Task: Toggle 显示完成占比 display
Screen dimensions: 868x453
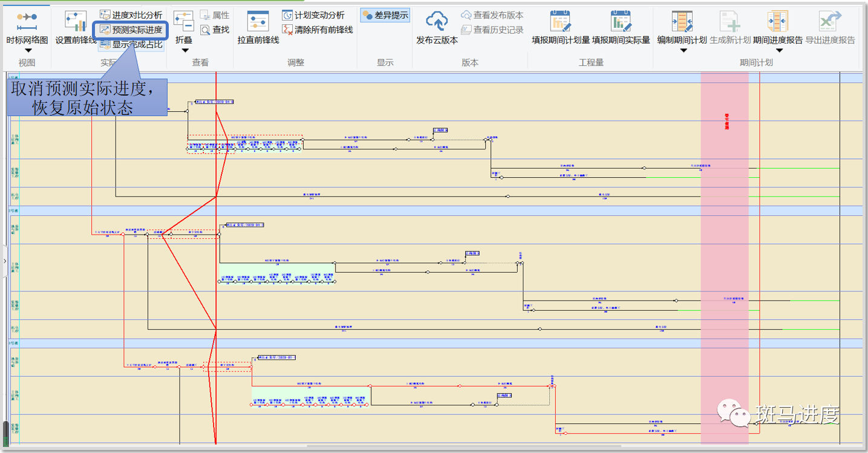Action: [x=131, y=44]
